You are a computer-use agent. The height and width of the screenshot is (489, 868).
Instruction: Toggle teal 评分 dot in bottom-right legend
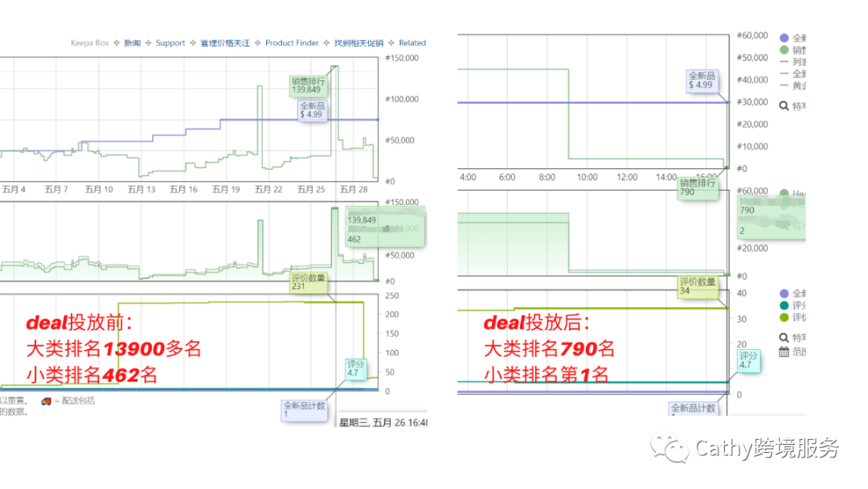tap(784, 305)
